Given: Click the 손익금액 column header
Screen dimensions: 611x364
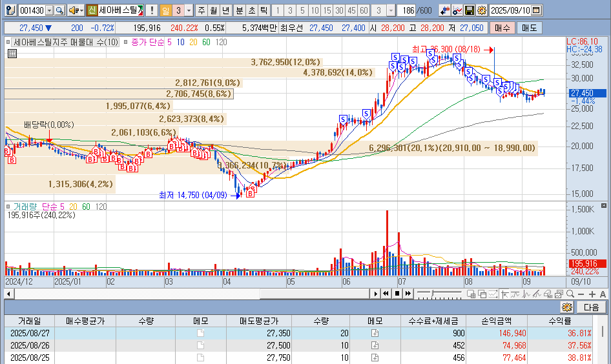Looking at the screenshot, I should pos(497,321).
